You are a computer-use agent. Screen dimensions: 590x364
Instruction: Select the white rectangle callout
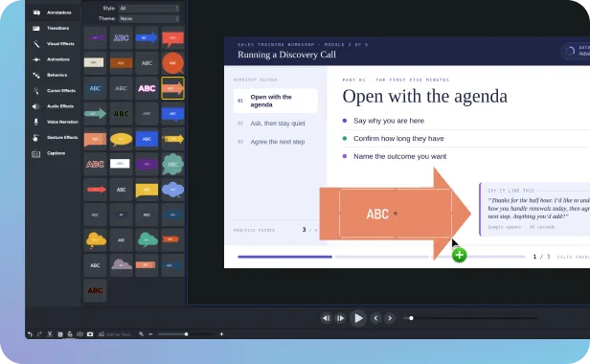click(121, 164)
